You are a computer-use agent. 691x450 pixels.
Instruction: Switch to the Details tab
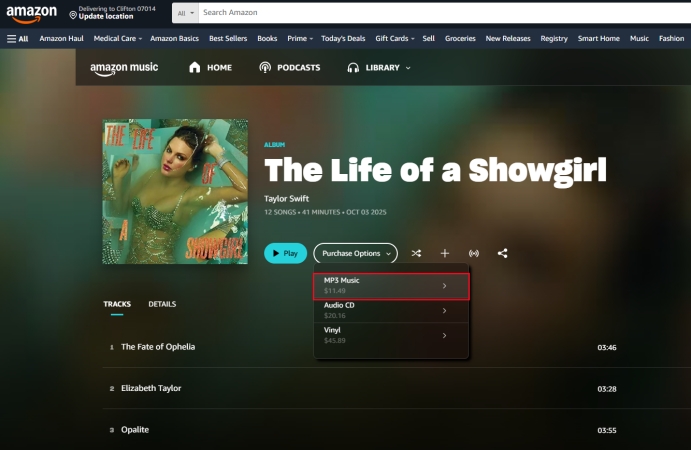[162, 304]
